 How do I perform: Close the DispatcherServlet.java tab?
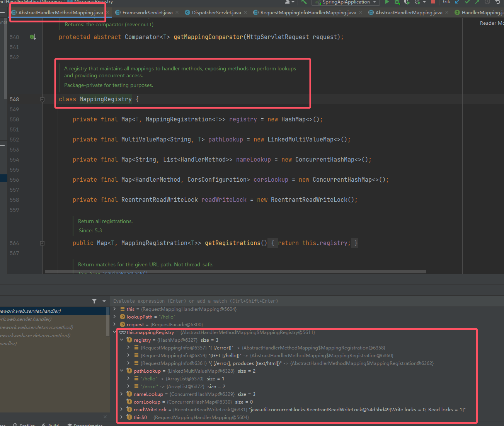(x=245, y=13)
